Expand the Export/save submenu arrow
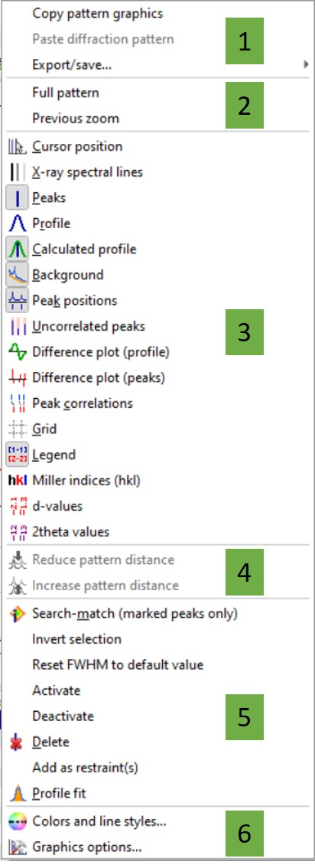315x868 pixels. 306,65
